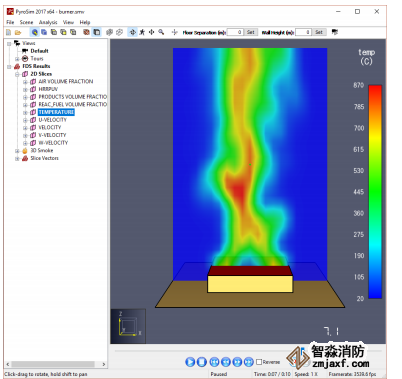Viewport: 402px width, 379px height.
Task: Select the roam walking-figure tool
Action: [x=142, y=32]
